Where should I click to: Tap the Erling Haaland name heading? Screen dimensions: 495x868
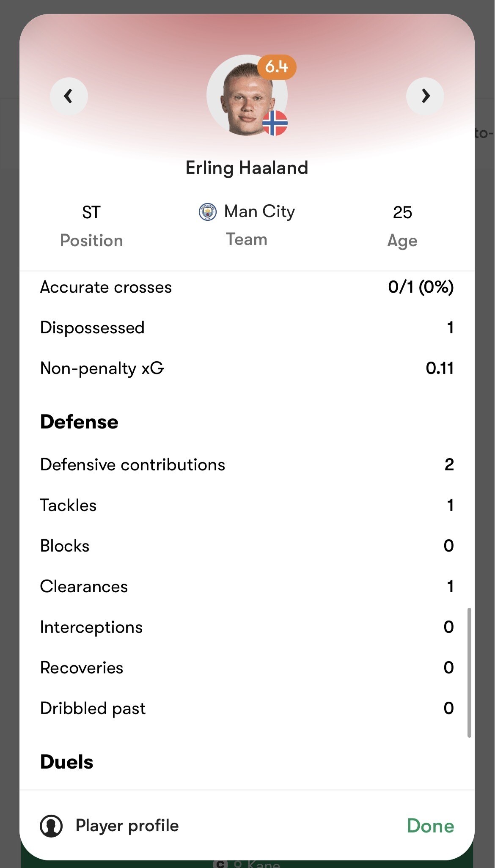click(x=247, y=168)
